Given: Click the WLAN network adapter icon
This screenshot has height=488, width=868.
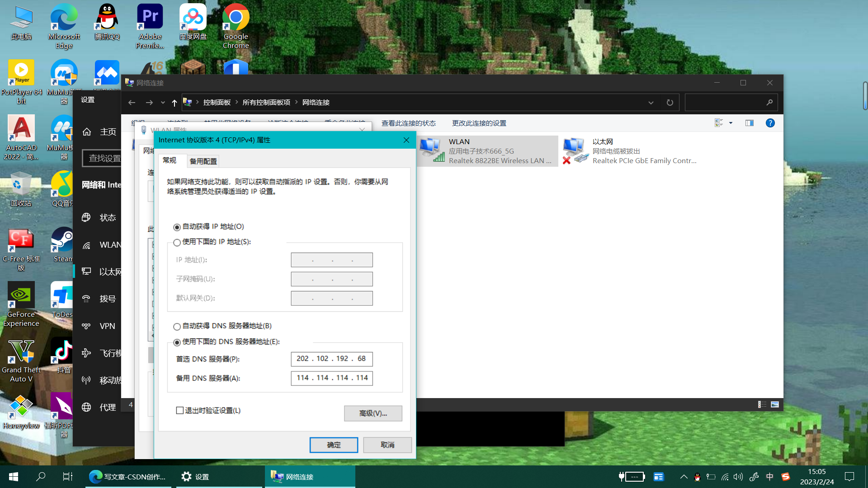Looking at the screenshot, I should (x=431, y=150).
